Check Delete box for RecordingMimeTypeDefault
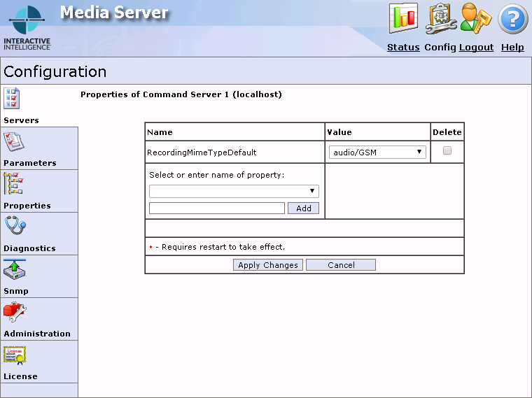This screenshot has width=532, height=398. [x=447, y=150]
